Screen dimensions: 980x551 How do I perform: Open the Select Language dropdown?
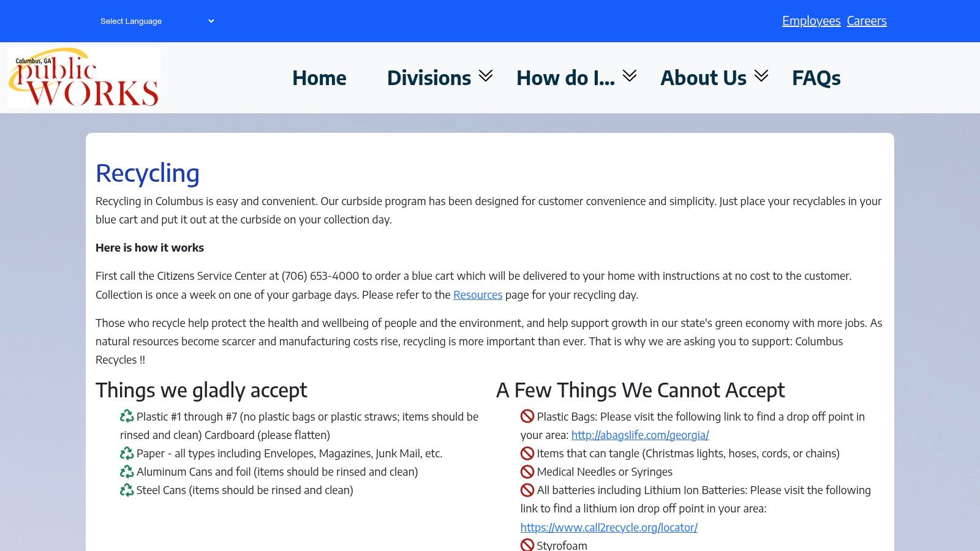click(157, 21)
